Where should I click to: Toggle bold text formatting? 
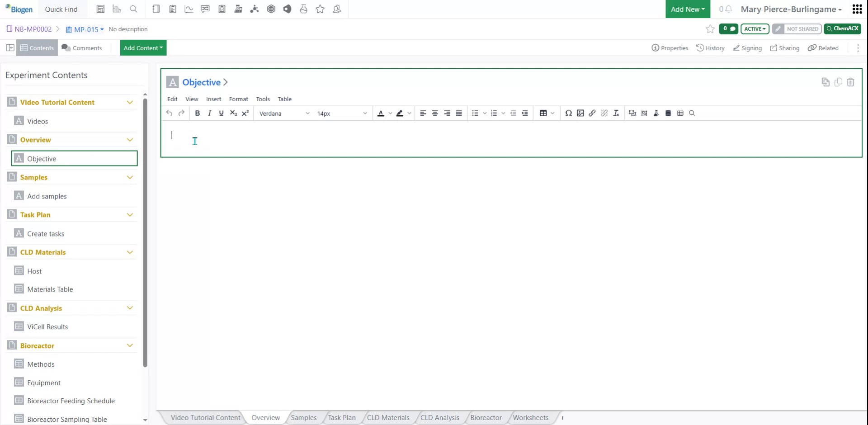coord(197,113)
